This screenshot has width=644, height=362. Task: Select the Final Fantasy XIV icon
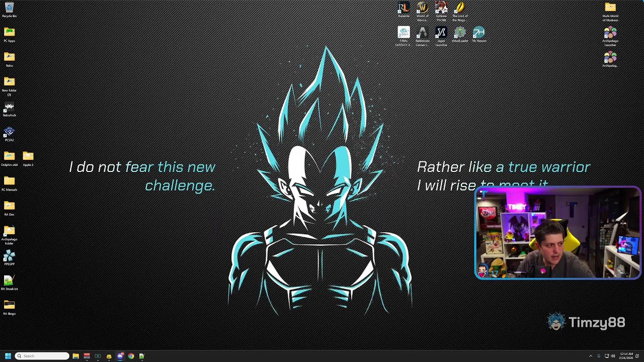(404, 37)
